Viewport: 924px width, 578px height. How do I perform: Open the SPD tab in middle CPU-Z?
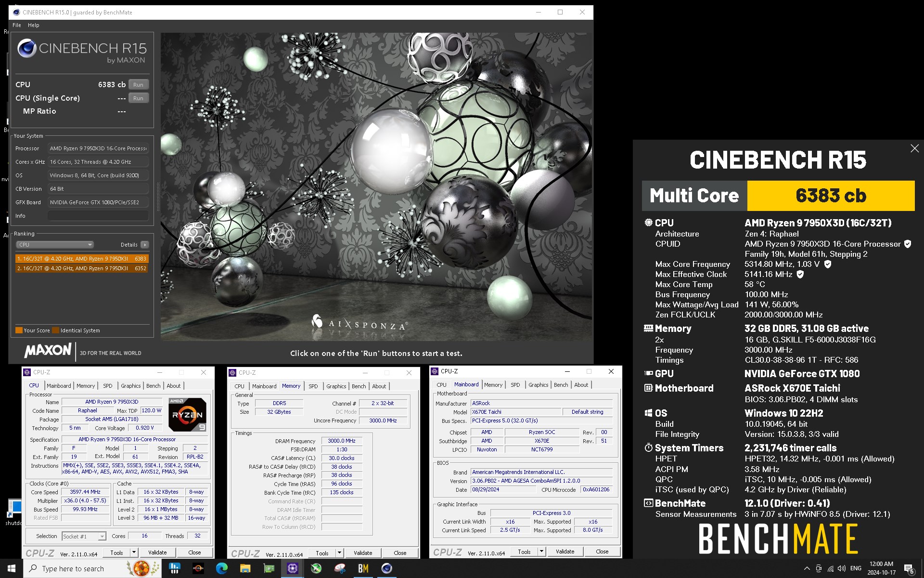tap(313, 386)
